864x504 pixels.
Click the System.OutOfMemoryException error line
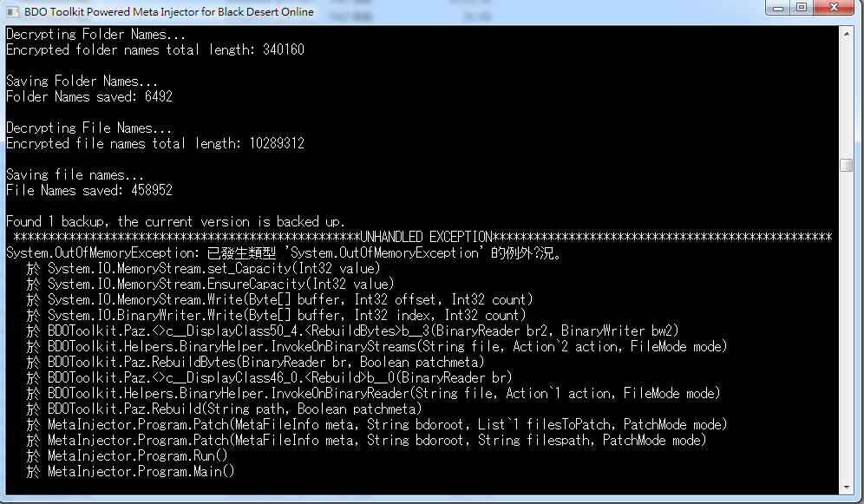(x=286, y=253)
